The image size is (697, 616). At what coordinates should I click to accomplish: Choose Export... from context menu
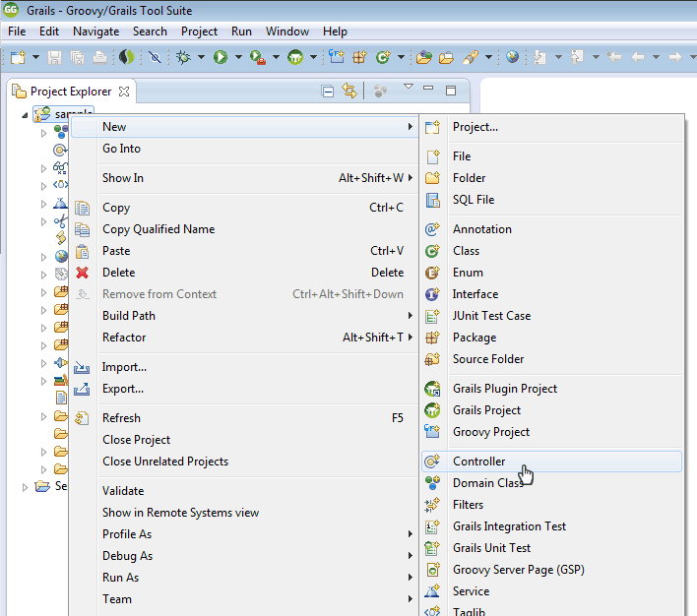(244, 389)
